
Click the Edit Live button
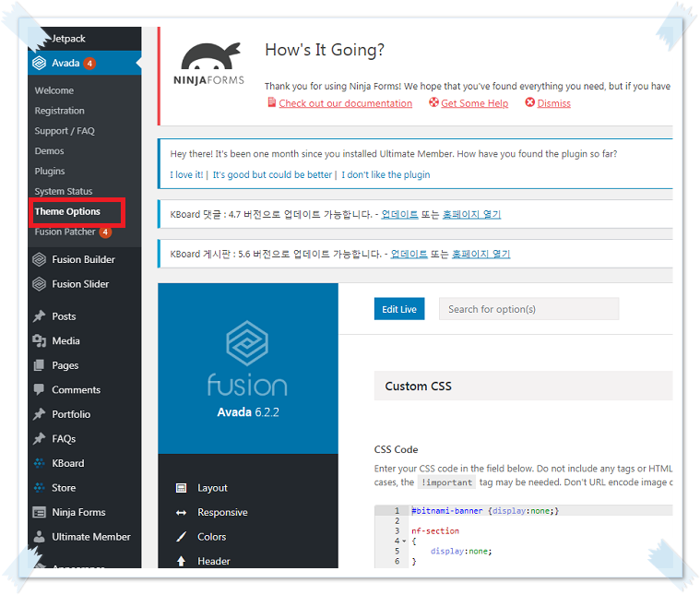tap(399, 309)
